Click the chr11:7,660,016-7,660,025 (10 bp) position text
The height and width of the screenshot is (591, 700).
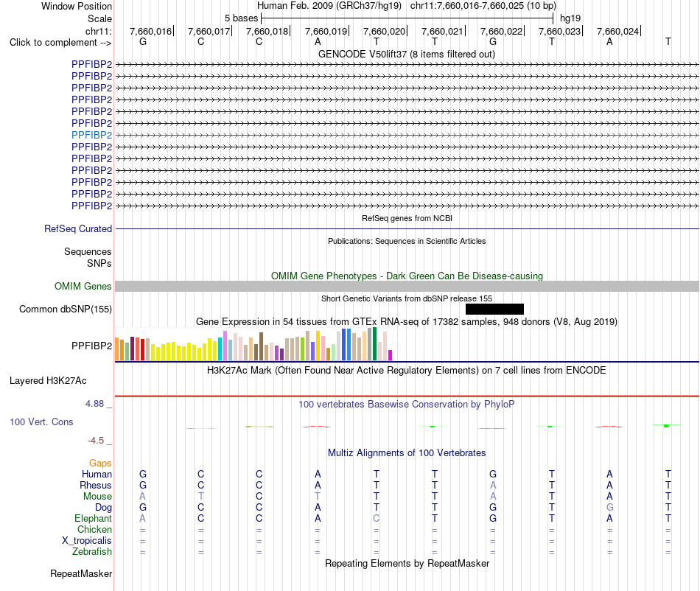(x=483, y=6)
